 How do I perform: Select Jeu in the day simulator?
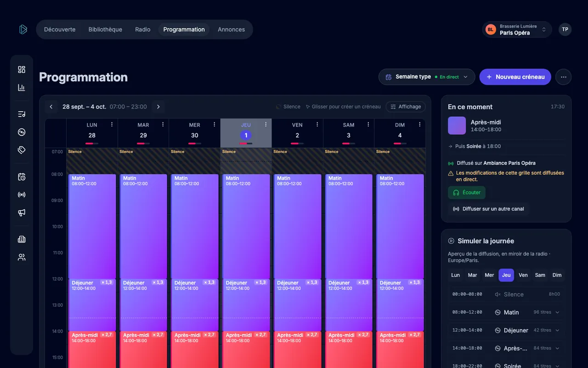[506, 275]
